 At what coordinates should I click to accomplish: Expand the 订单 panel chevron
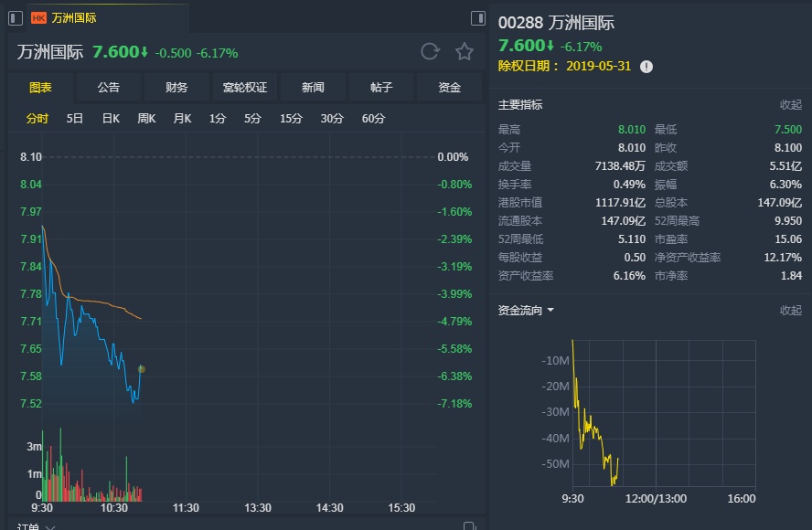click(50, 526)
